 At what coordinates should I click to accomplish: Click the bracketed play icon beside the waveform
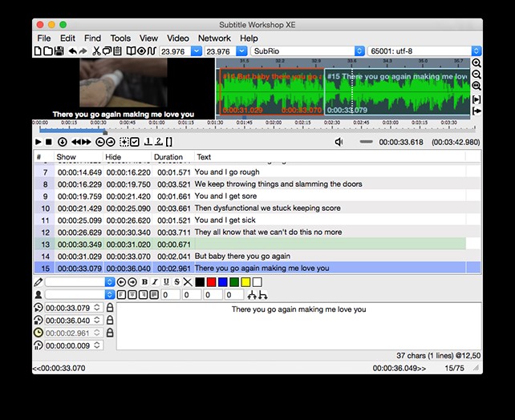(476, 99)
